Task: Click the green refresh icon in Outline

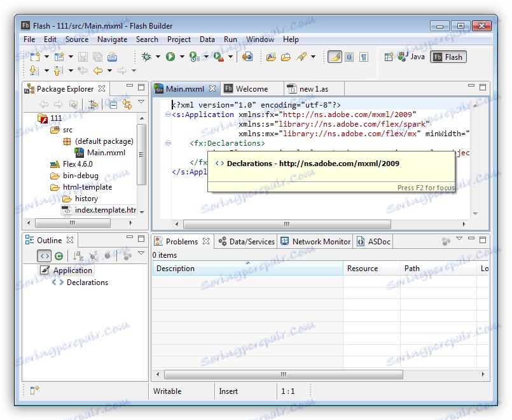Action: (59, 256)
